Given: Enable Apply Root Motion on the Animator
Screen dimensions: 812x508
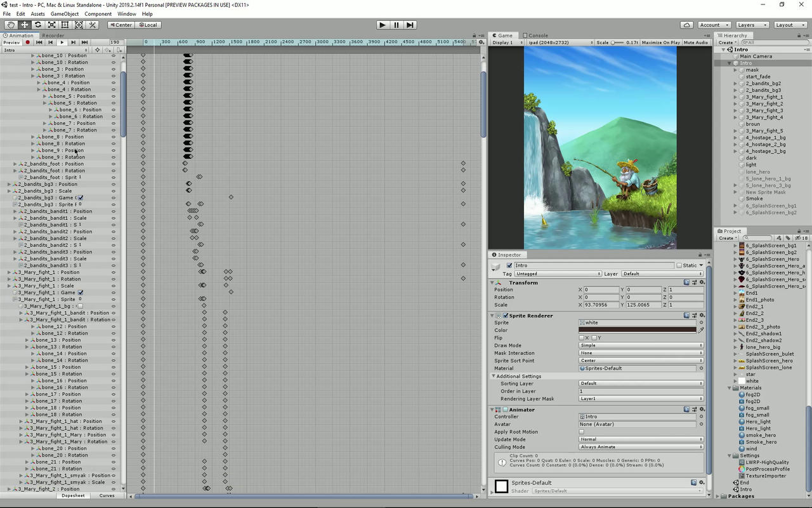Looking at the screenshot, I should (581, 432).
